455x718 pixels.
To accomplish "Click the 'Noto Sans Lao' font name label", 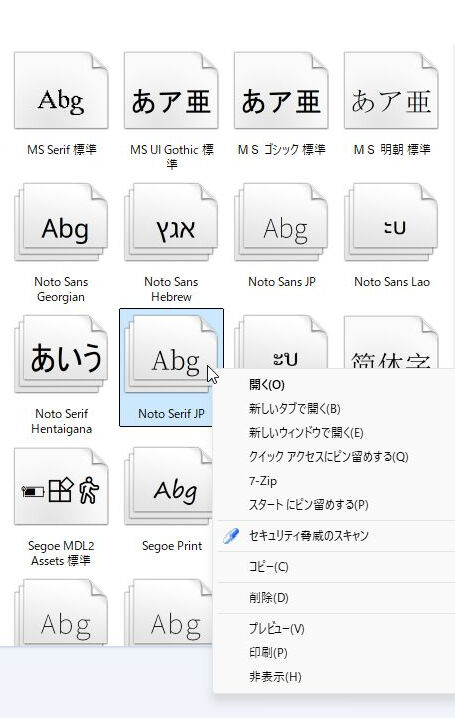I will coord(392,282).
